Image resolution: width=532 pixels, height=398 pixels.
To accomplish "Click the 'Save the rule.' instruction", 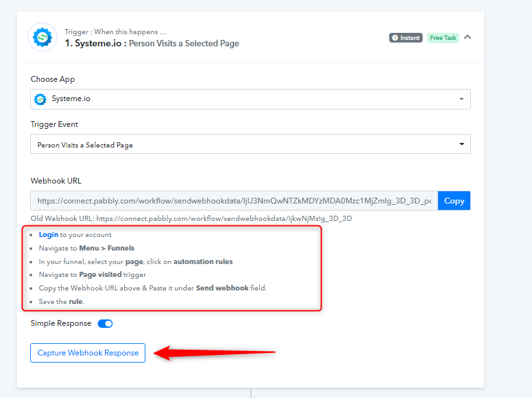I will pos(61,301).
